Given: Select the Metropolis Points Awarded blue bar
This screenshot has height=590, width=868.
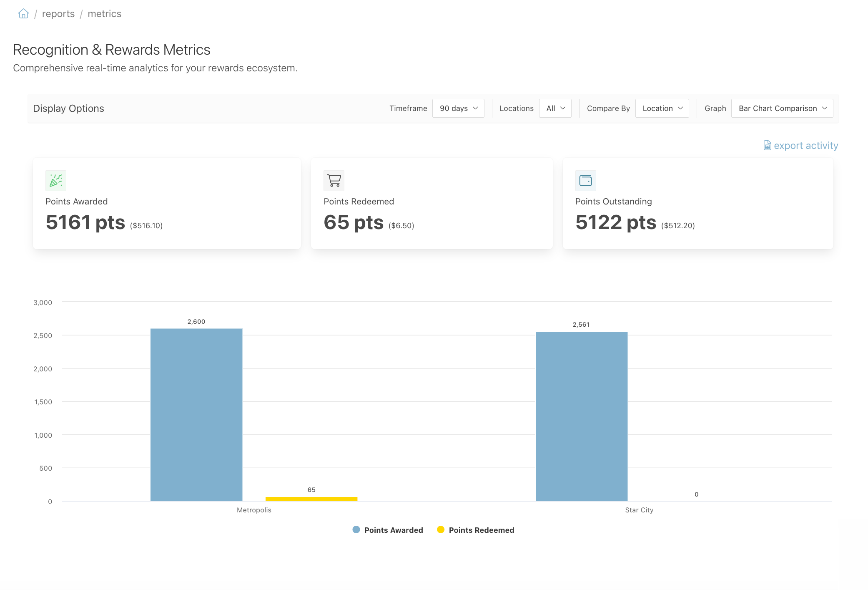Looking at the screenshot, I should point(196,415).
